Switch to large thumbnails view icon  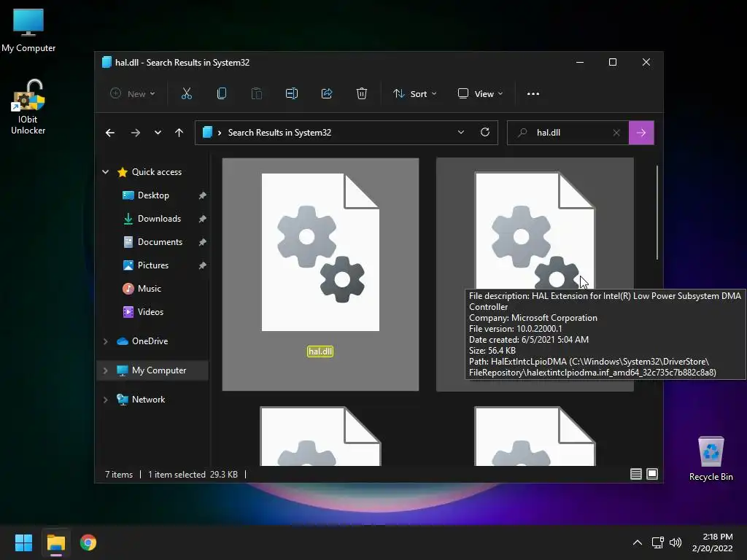tap(652, 474)
